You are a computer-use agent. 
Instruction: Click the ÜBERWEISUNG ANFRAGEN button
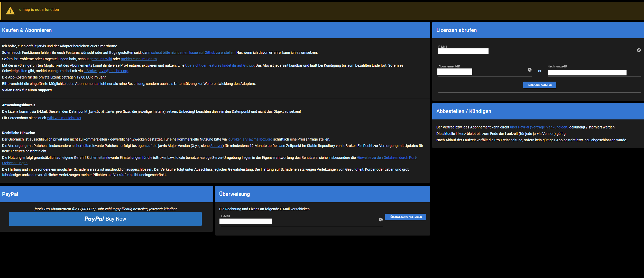tap(406, 217)
